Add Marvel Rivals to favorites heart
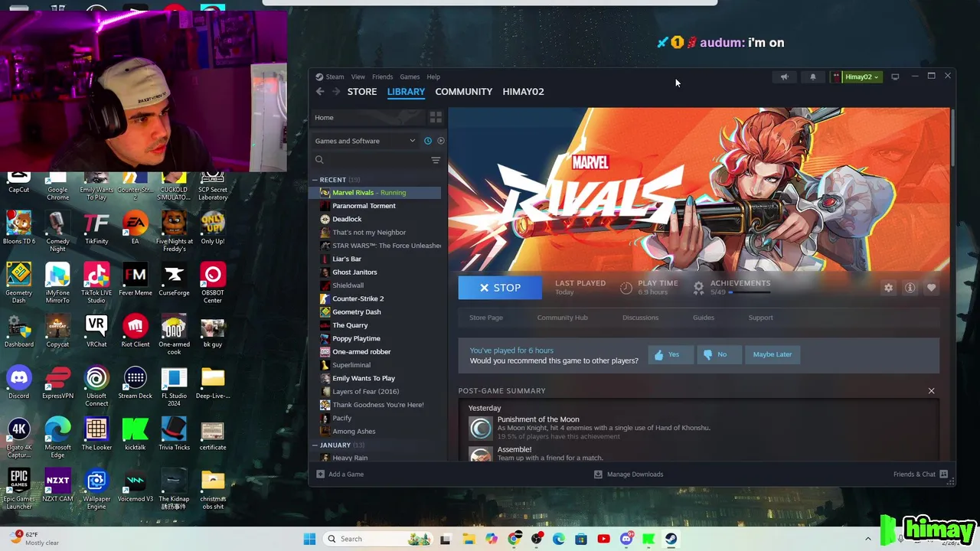 (931, 288)
